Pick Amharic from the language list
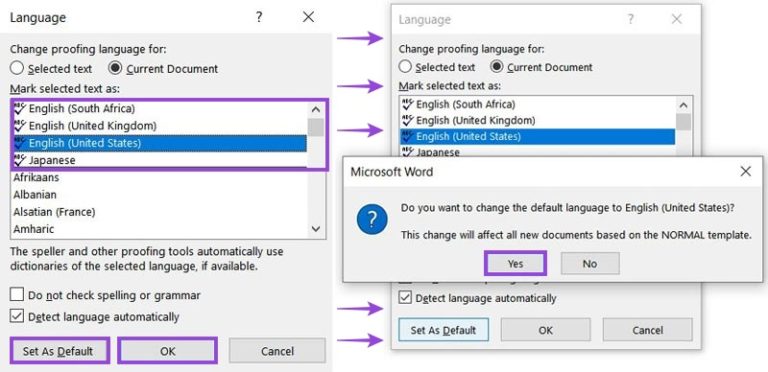The width and height of the screenshot is (768, 372). (x=160, y=229)
